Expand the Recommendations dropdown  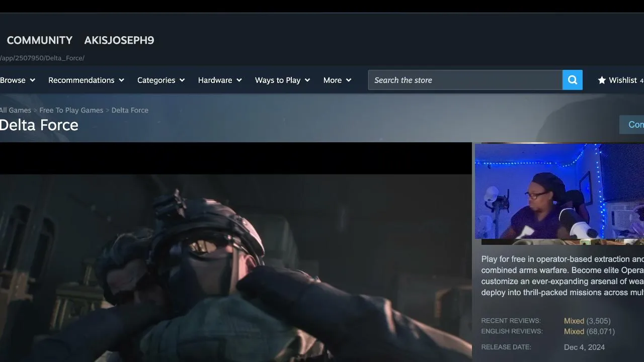click(86, 80)
